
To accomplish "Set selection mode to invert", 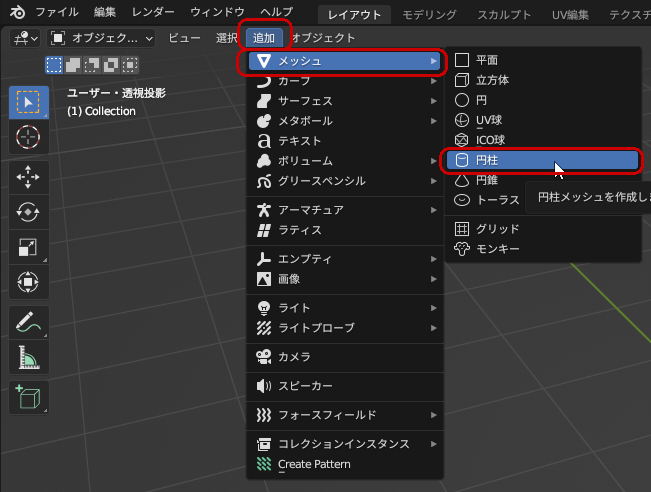I will click(x=111, y=65).
